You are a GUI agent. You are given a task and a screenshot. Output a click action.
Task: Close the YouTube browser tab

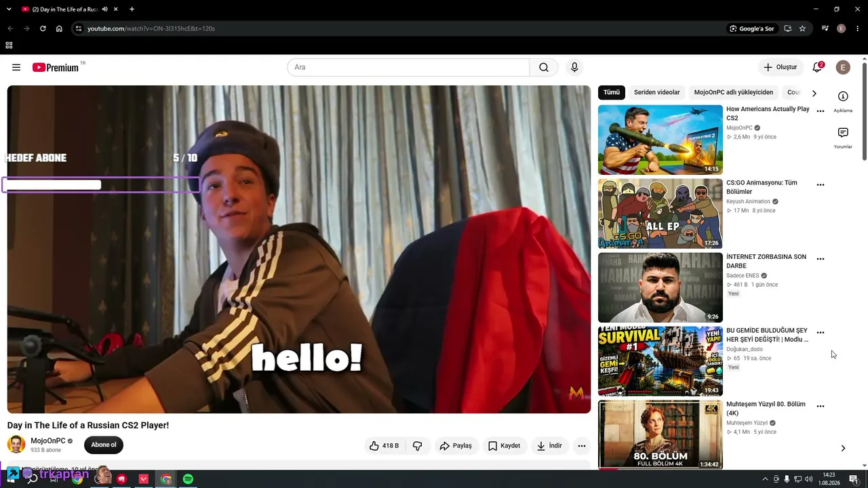pos(116,9)
